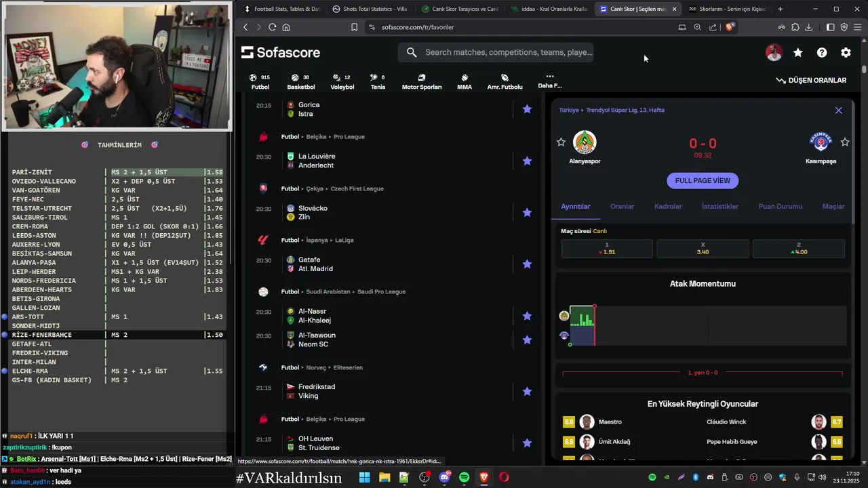This screenshot has height=488, width=868.
Task: Bookmark this page in the browser
Action: pyautogui.click(x=354, y=27)
